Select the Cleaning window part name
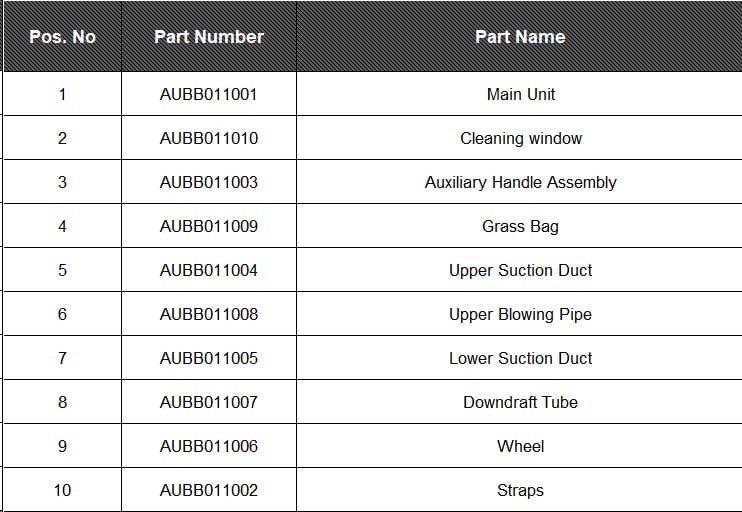Screen dimensions: 742x512 point(520,138)
